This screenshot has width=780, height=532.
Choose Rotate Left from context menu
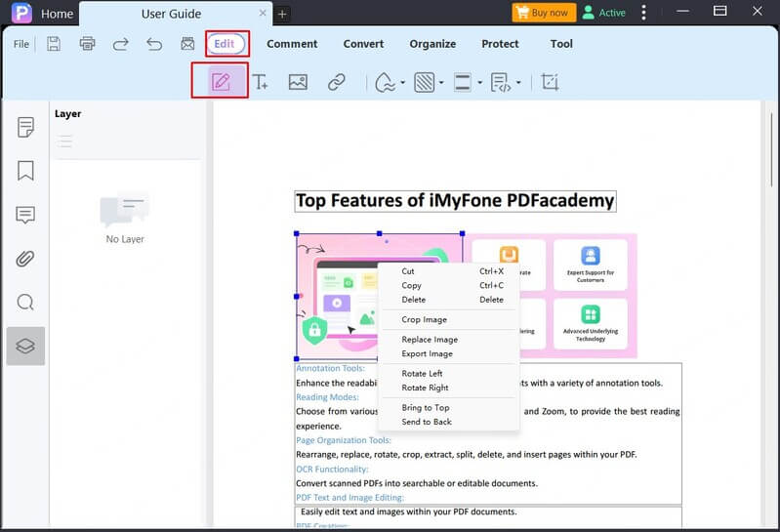pyautogui.click(x=450, y=374)
